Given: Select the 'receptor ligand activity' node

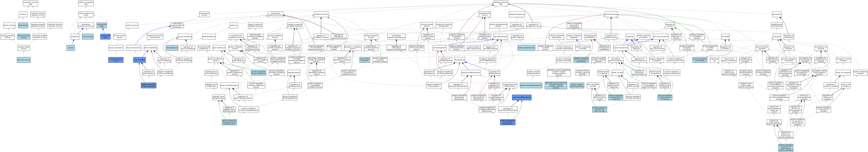Looking at the screenshot, I should tap(24, 48).
